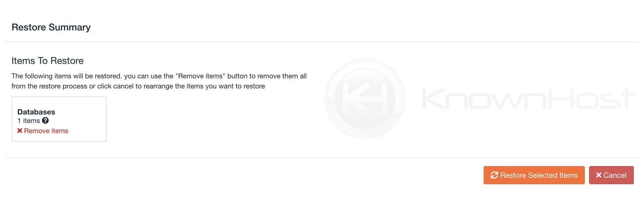Click the X icon inside the Cancel button
Screen dimensions: 644x204
598,175
